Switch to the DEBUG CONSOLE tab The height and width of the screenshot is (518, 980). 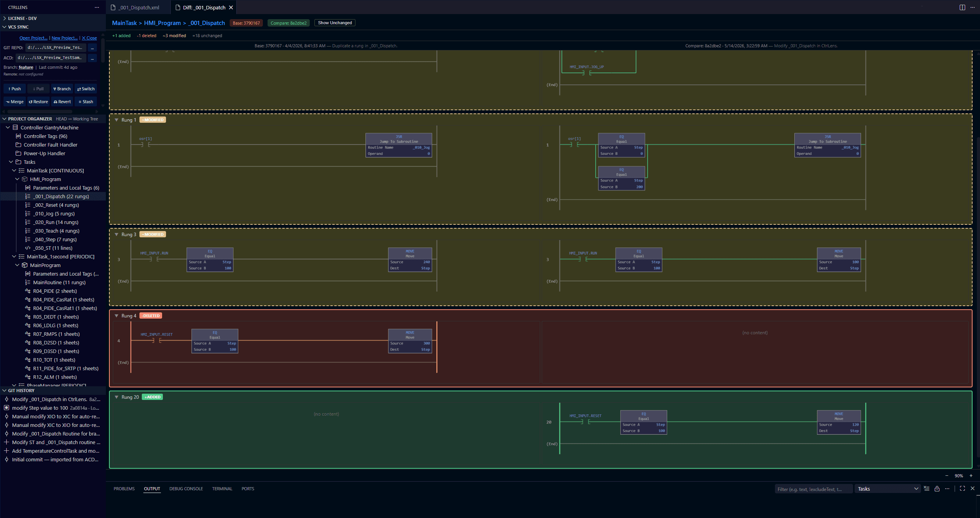click(186, 489)
